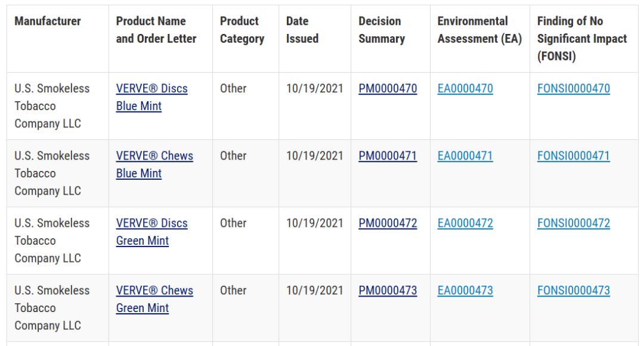
Task: Open the FONSI0000471 document link
Action: coord(574,156)
